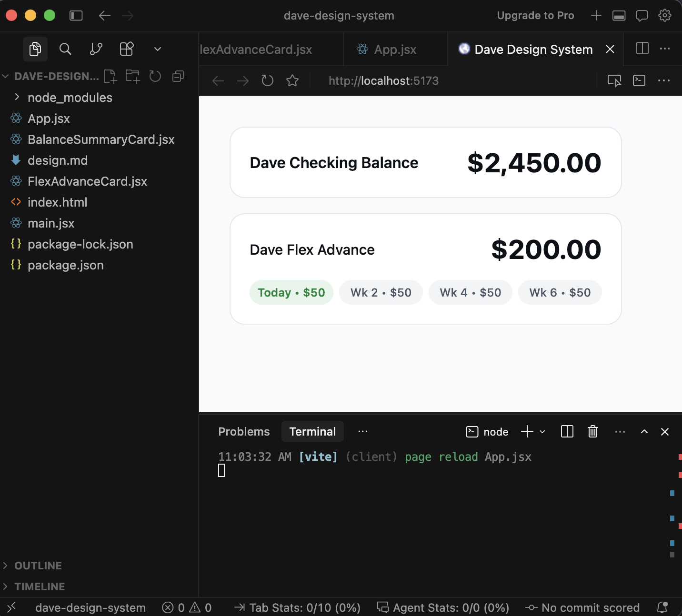Viewport: 682px width, 616px height.
Task: Split the editor with split icon
Action: (x=642, y=49)
